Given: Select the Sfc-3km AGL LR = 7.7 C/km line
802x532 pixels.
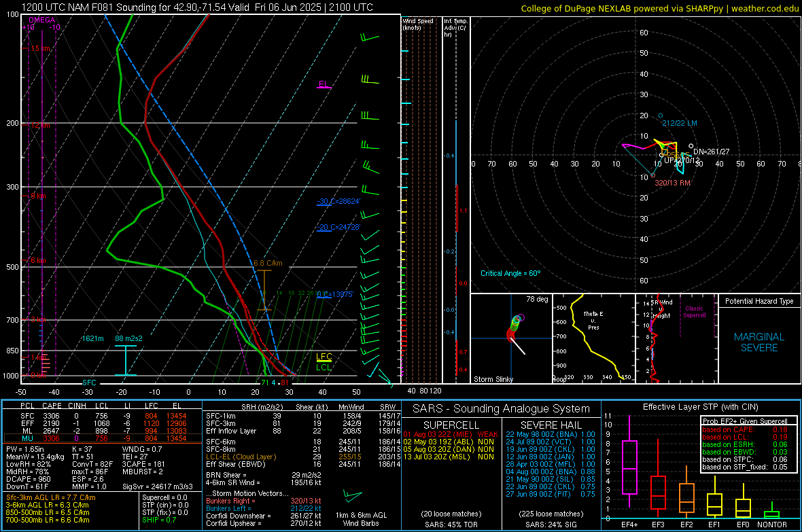Looking at the screenshot, I should (51, 498).
